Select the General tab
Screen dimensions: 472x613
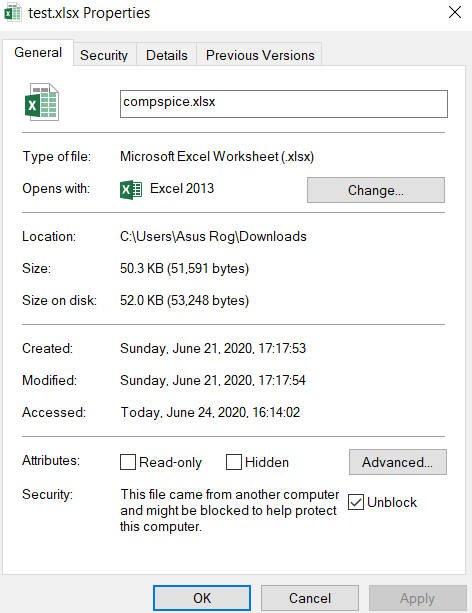pyautogui.click(x=38, y=52)
